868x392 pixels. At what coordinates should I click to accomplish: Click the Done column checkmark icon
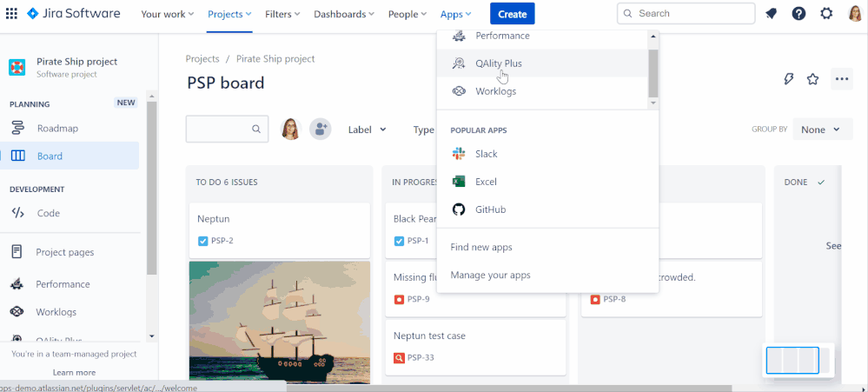tap(821, 183)
